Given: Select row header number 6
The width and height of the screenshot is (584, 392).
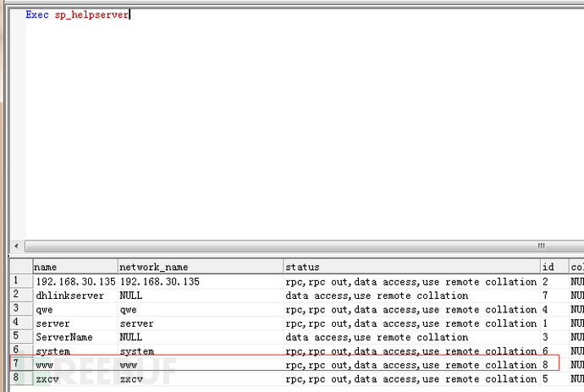Looking at the screenshot, I should pos(21,351).
